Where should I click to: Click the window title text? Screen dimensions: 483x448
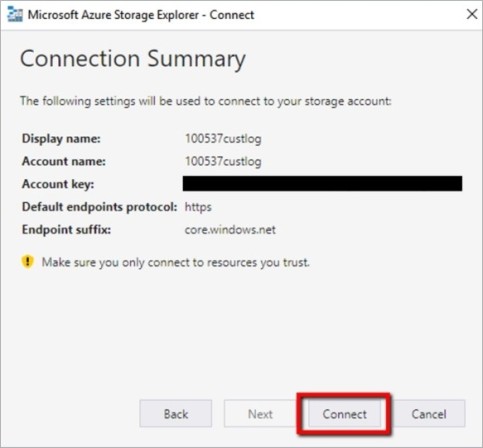(141, 15)
